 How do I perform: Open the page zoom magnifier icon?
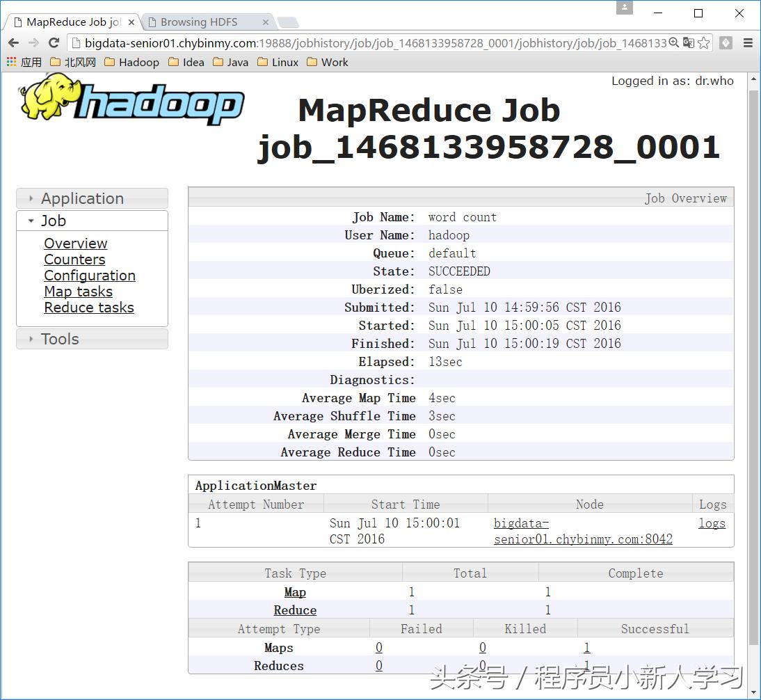point(673,42)
